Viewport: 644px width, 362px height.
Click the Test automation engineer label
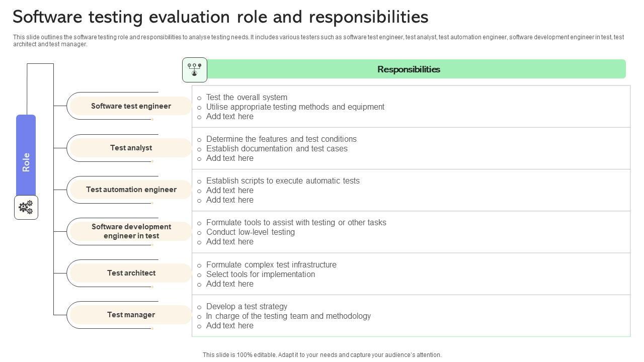pos(131,190)
